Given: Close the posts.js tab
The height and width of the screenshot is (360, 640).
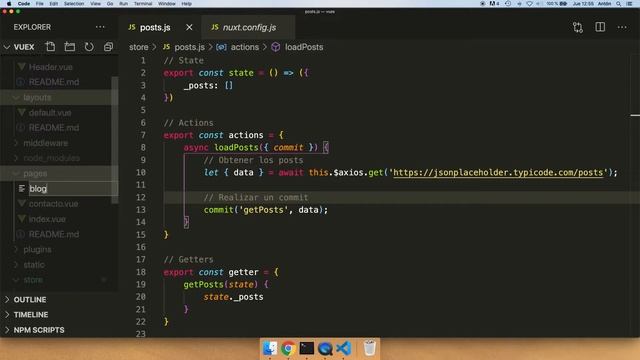Looking at the screenshot, I should tap(189, 27).
